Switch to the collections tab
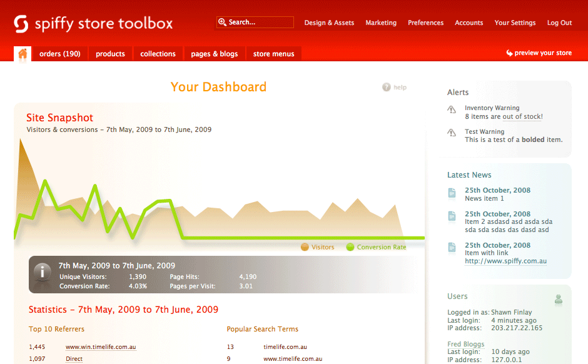This screenshot has width=588, height=364. point(158,54)
